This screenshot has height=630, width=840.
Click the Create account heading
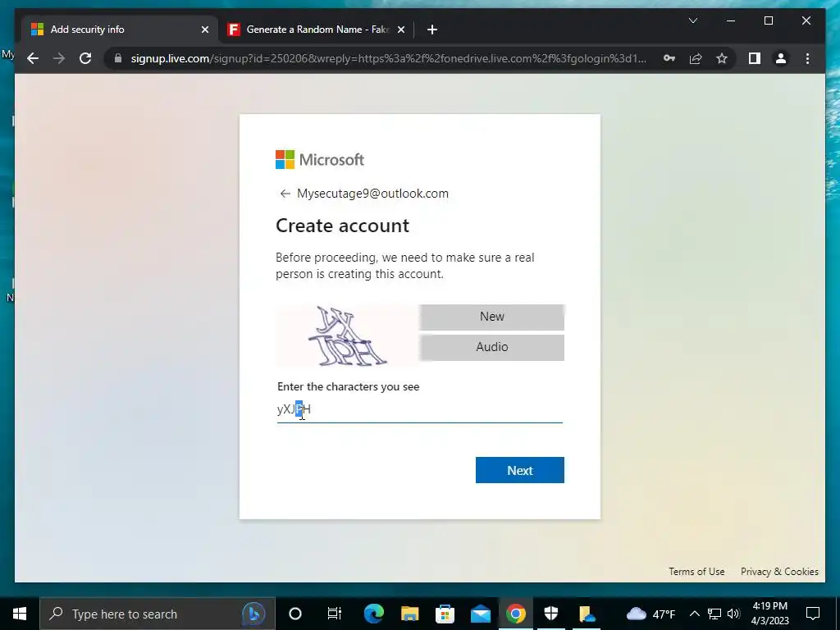(x=342, y=226)
